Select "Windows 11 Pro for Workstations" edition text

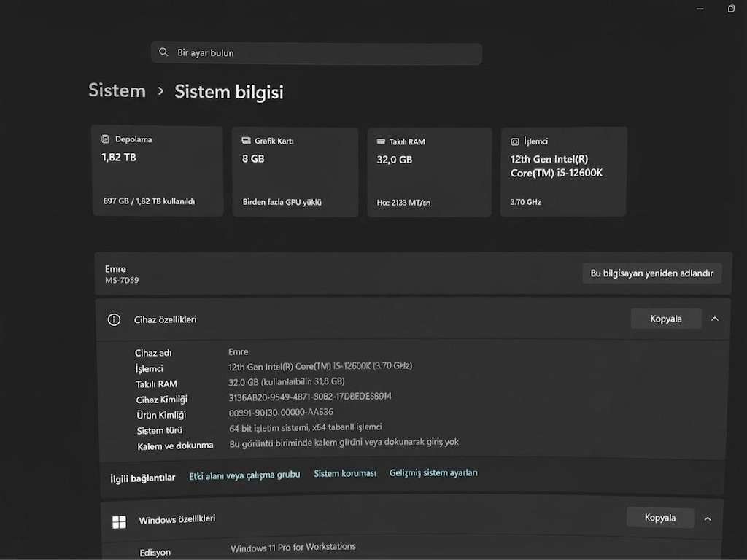pyautogui.click(x=293, y=548)
